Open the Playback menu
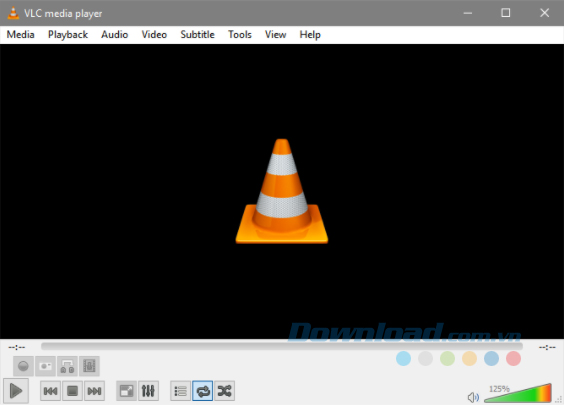The image size is (564, 405). pyautogui.click(x=68, y=35)
